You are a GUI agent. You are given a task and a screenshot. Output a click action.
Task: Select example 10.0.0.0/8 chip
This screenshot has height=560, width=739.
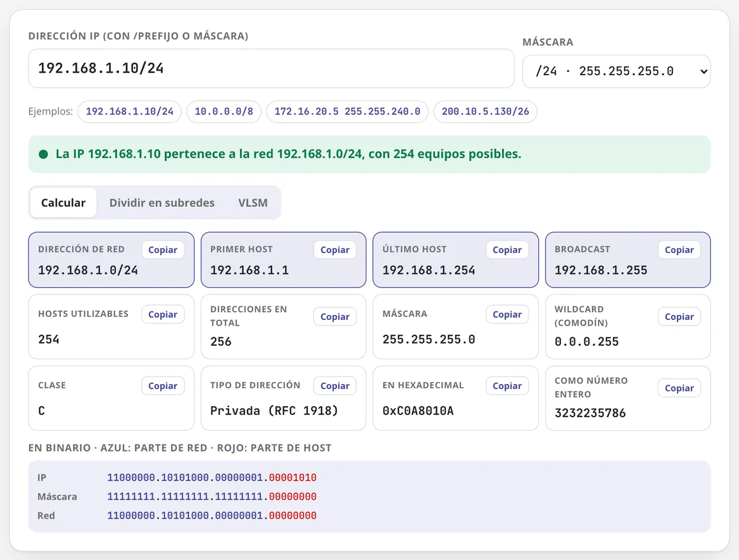point(224,111)
